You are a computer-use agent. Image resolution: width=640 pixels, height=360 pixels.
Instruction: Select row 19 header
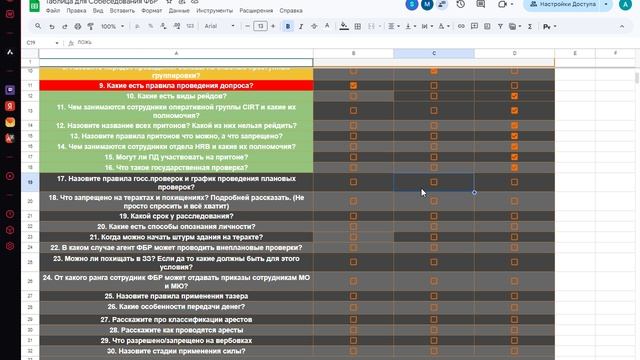30,182
